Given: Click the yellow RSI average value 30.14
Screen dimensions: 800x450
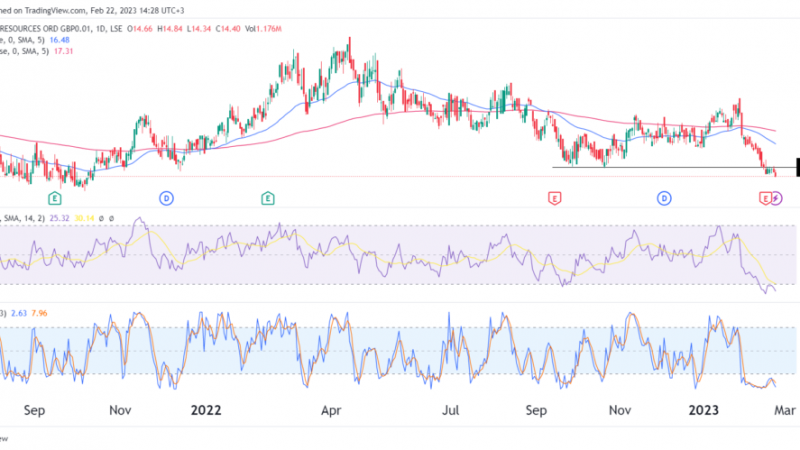Looking at the screenshot, I should [x=84, y=218].
